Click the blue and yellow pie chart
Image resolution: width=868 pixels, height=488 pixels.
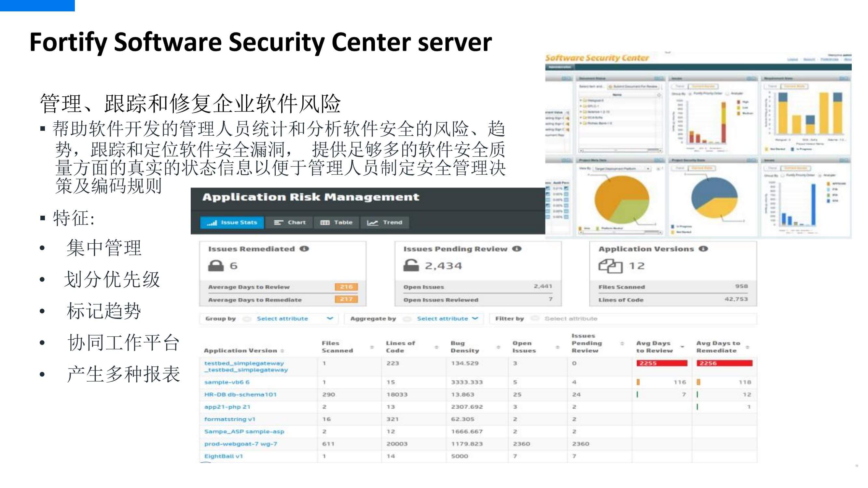click(714, 198)
